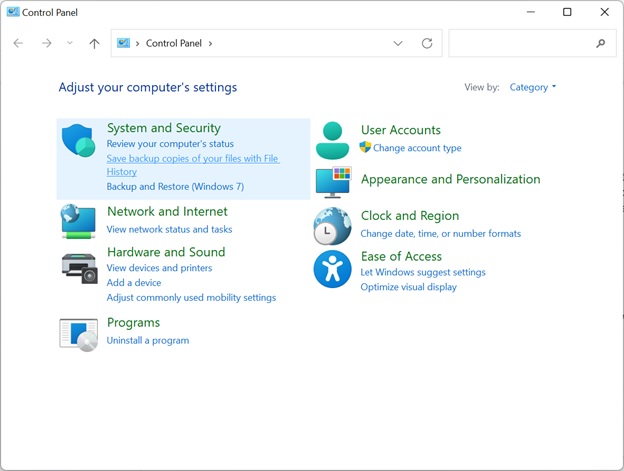Click the Control Panel breadcrumb
The width and height of the screenshot is (624, 471).
click(174, 43)
